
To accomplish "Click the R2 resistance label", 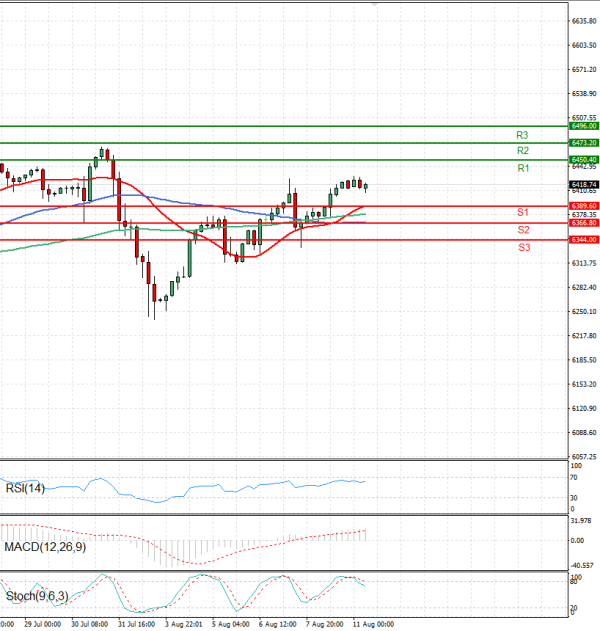I will 522,150.
